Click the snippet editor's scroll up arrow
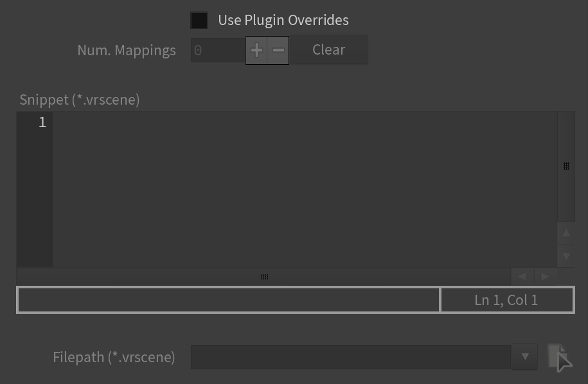The width and height of the screenshot is (588, 384). (x=566, y=233)
